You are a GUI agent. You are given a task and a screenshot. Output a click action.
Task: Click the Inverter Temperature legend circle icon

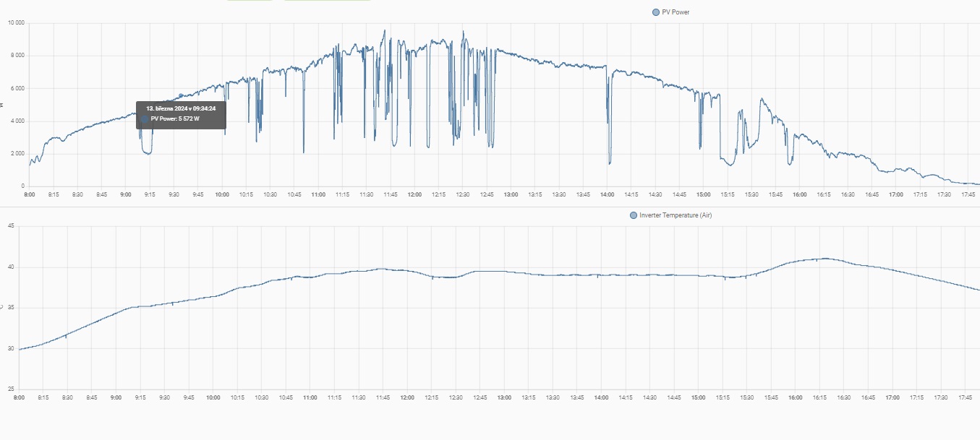(634, 215)
